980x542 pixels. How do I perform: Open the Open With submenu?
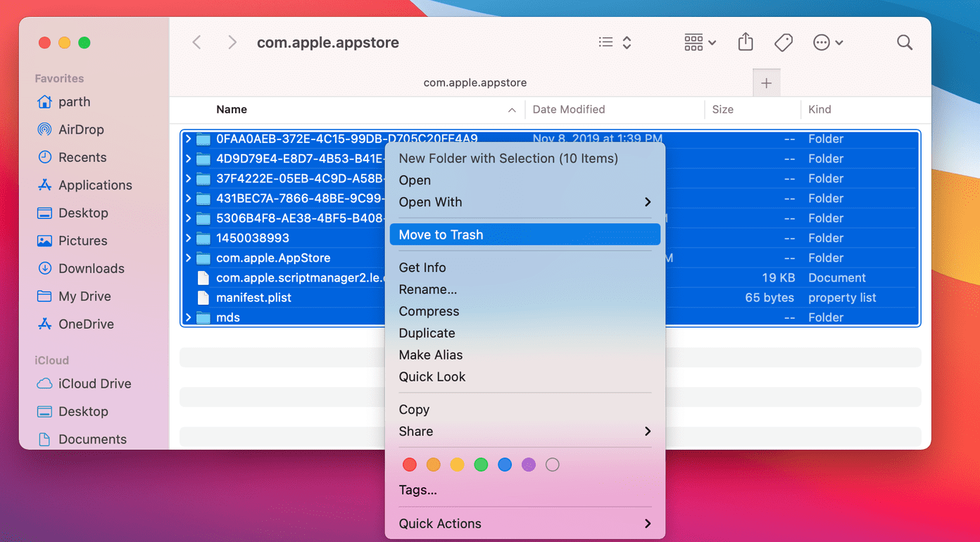click(x=524, y=202)
